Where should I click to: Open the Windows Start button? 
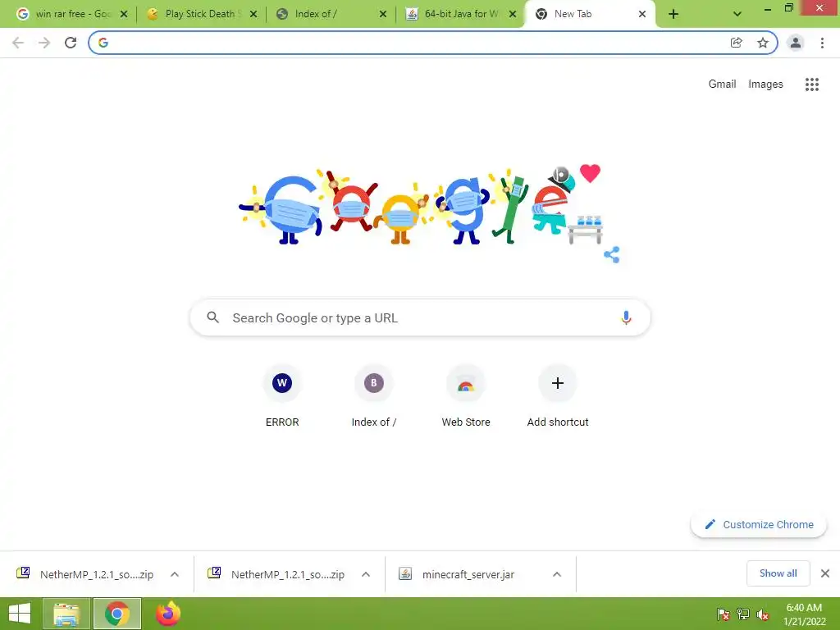coord(20,614)
